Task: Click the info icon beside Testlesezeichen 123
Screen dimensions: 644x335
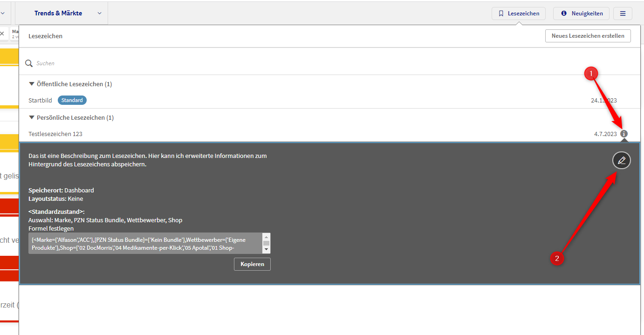Action: coord(624,134)
